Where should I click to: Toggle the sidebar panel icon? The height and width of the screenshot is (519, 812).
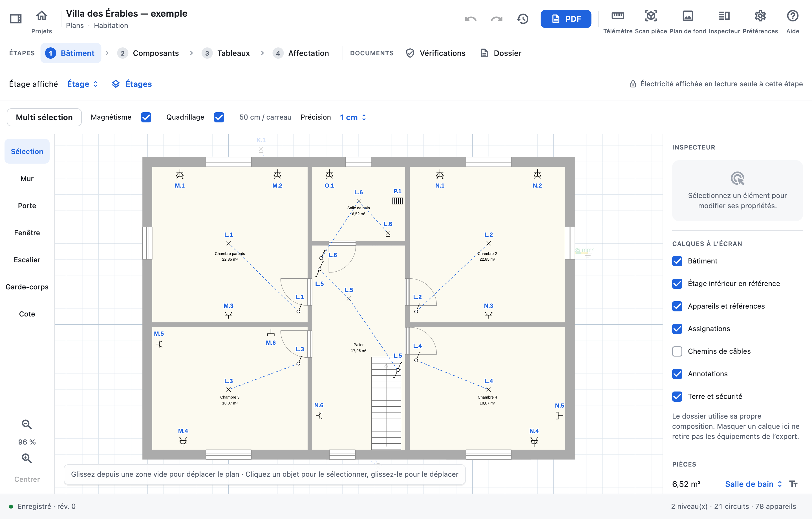point(16,19)
